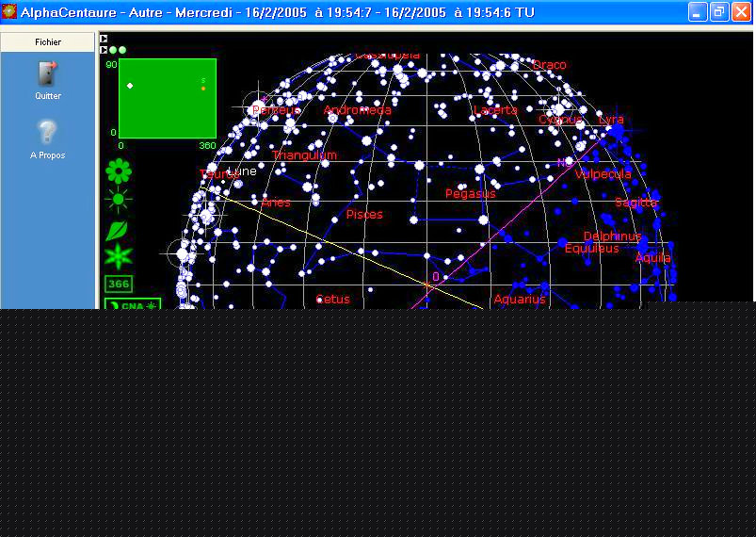The height and width of the screenshot is (537, 756).
Task: Open the A Propos help icon
Action: click(x=47, y=133)
